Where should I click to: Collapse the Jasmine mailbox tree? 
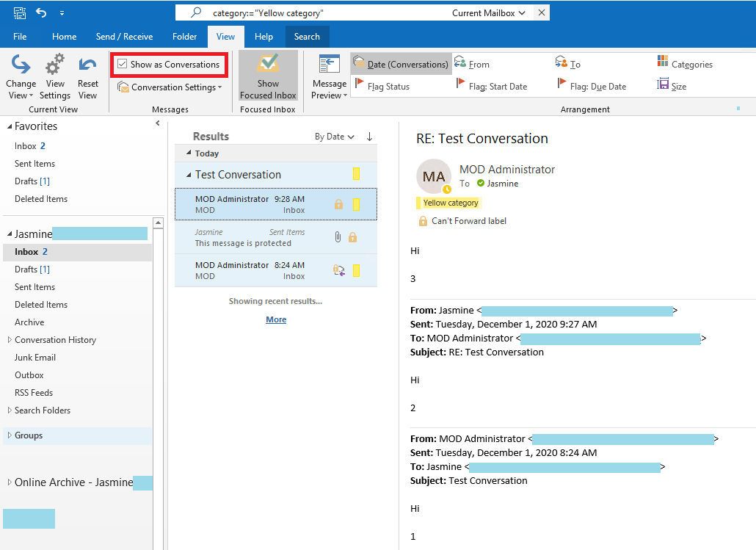click(x=9, y=234)
